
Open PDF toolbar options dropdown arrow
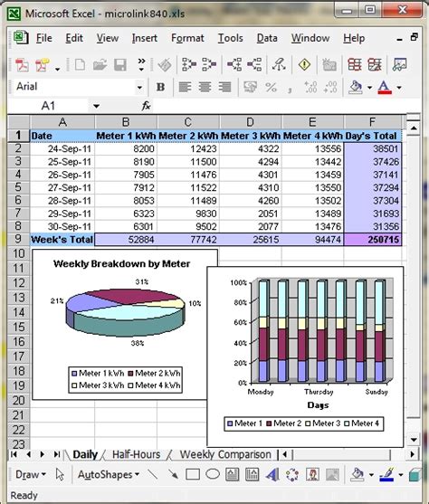click(57, 69)
